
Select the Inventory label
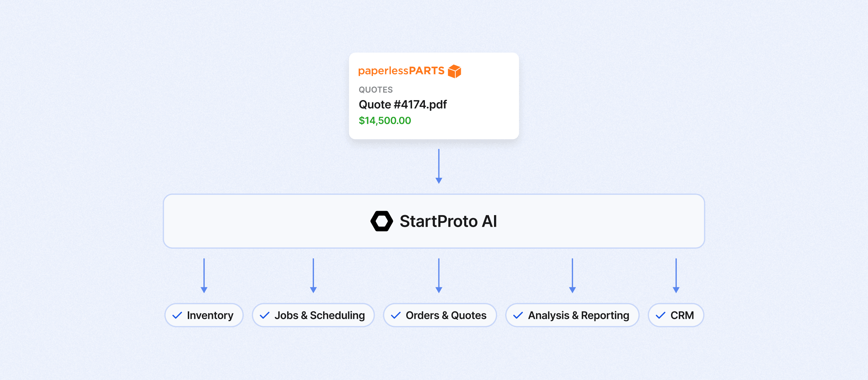pyautogui.click(x=210, y=316)
